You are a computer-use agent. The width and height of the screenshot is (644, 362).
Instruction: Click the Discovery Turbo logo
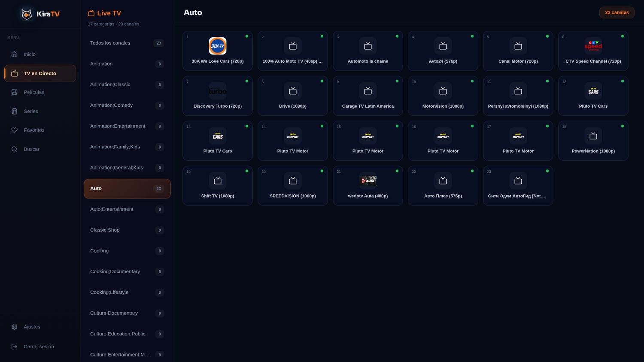(218, 91)
